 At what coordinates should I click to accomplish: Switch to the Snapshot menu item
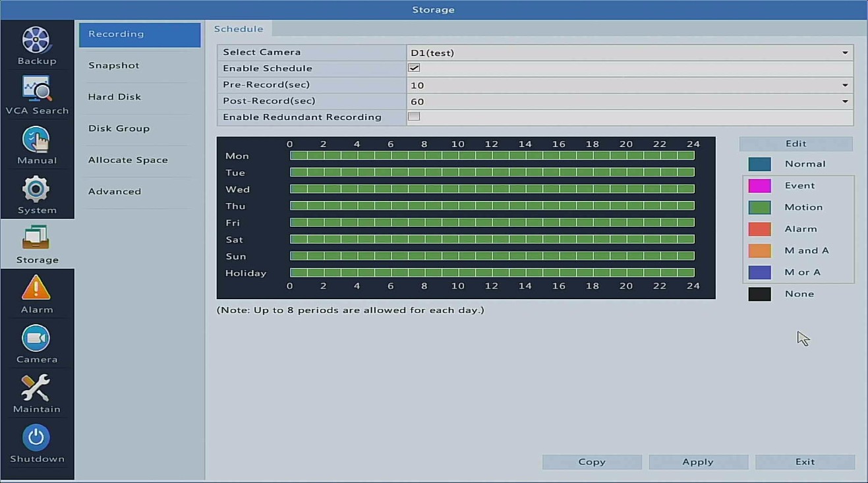click(x=114, y=66)
